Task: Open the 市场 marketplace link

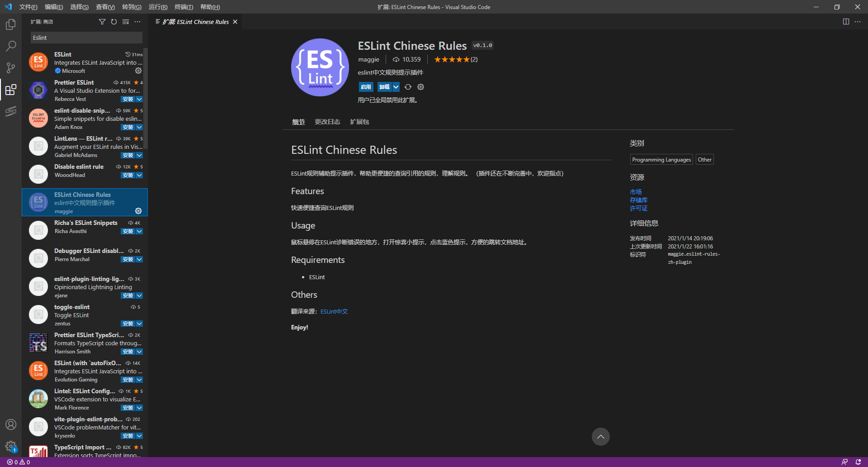Action: 636,192
